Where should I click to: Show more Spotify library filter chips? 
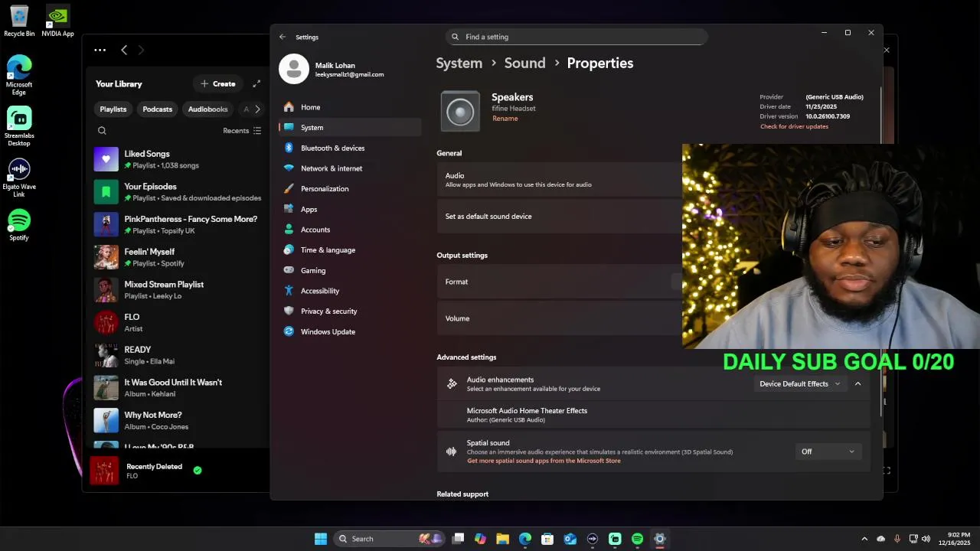pos(257,109)
